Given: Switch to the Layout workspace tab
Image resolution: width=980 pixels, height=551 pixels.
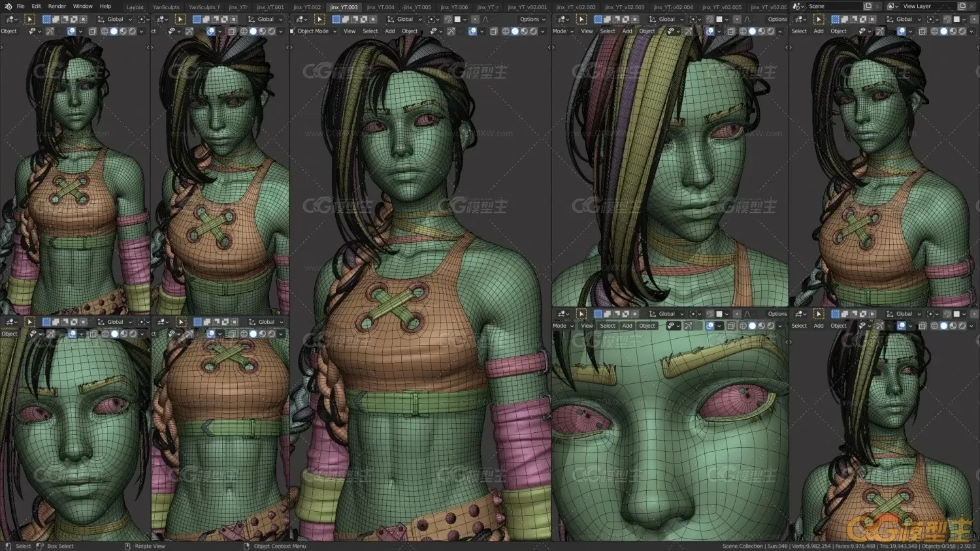Looking at the screenshot, I should (135, 7).
